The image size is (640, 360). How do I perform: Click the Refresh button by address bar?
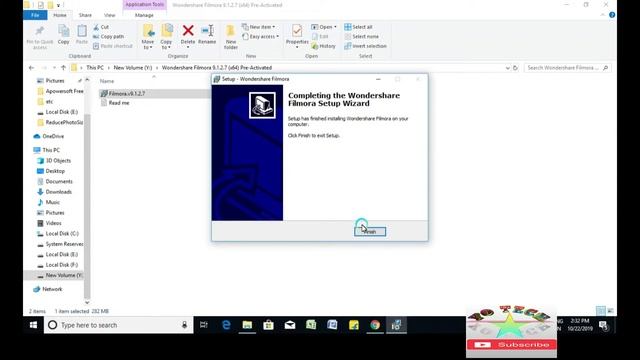(516, 68)
